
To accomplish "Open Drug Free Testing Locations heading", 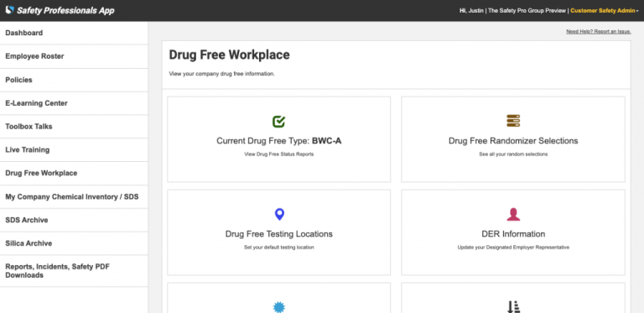I will click(x=279, y=234).
